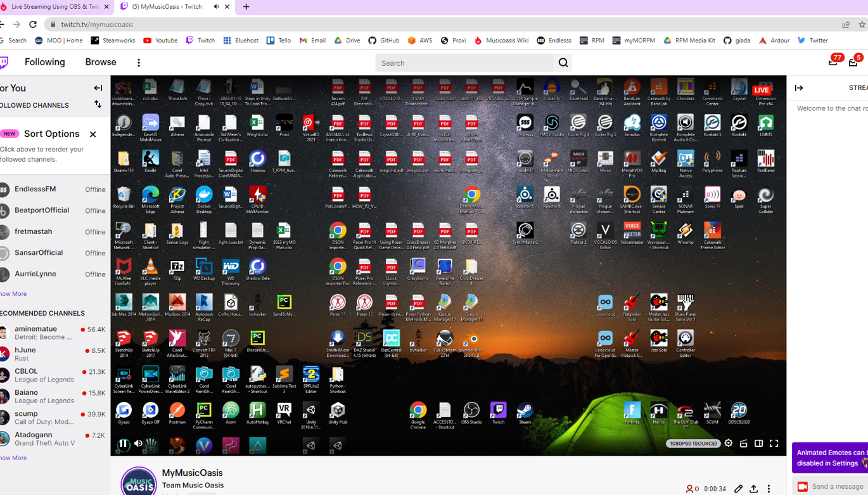Screen dimensions: 868x495
Task: Open the Browse page
Action: click(x=101, y=62)
